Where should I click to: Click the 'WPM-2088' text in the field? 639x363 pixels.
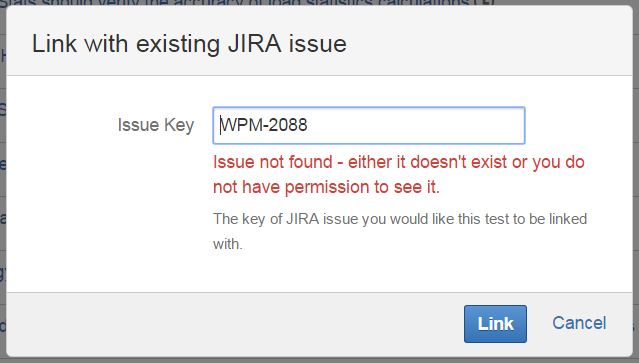pos(264,125)
